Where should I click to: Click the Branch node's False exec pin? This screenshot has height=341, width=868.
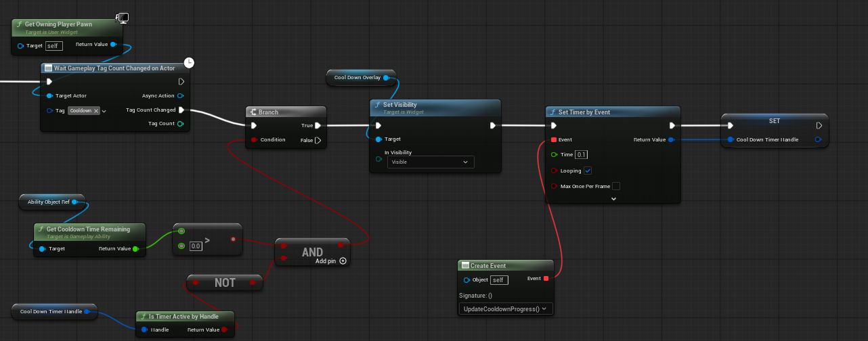click(x=318, y=140)
